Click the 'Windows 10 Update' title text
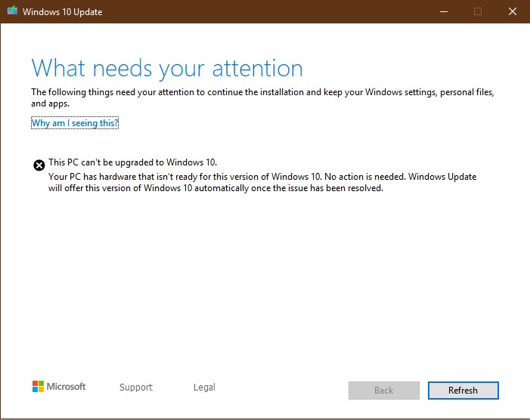 (x=63, y=12)
